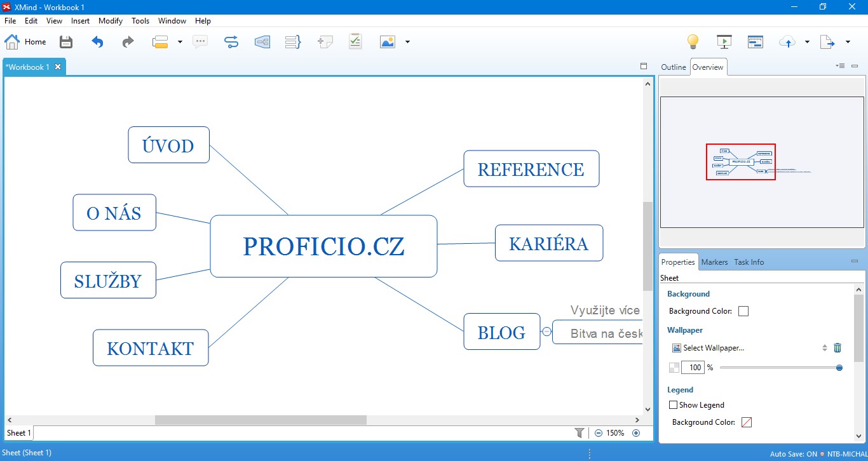The image size is (868, 461).
Task: Minimize the Overview panel
Action: (x=855, y=66)
